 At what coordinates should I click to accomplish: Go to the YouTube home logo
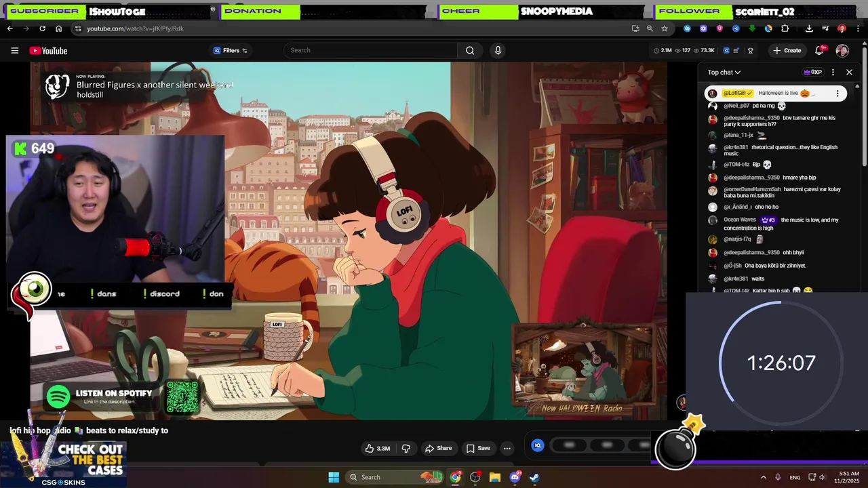(x=48, y=51)
